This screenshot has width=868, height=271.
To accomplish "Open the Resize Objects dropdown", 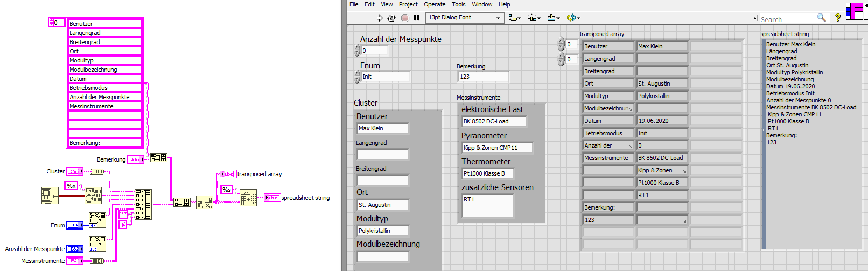I will click(x=553, y=18).
